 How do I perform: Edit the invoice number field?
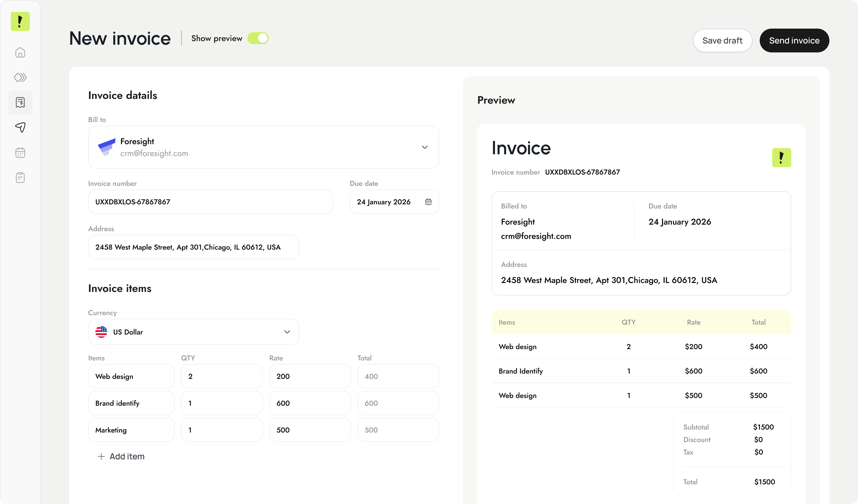tap(210, 202)
